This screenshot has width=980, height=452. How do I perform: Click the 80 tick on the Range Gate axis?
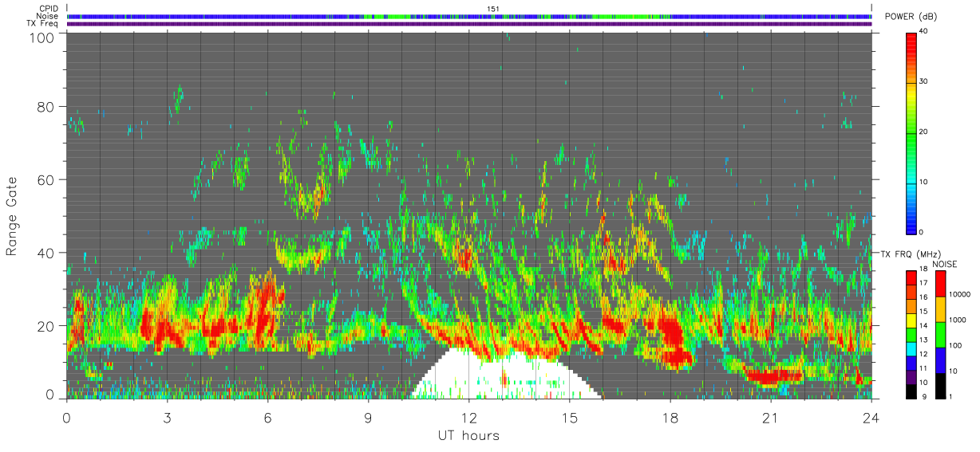(x=45, y=107)
